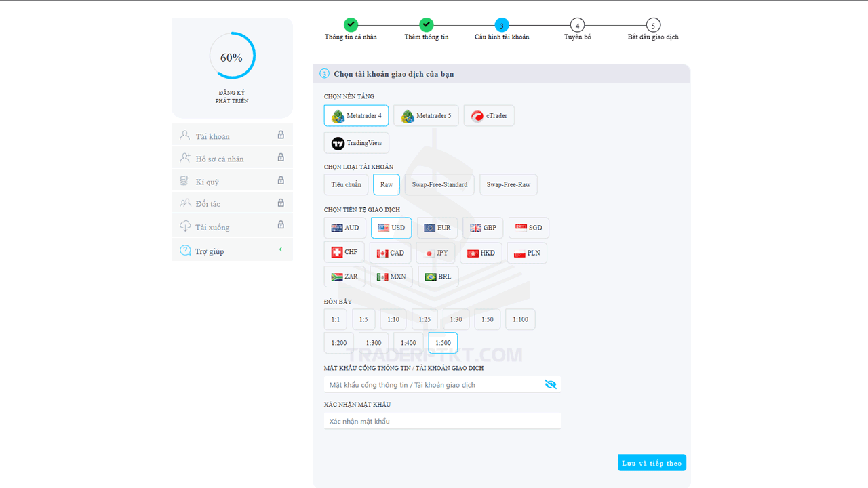Choose AUD as trading currency
The height and width of the screenshot is (488, 868).
coord(345,228)
